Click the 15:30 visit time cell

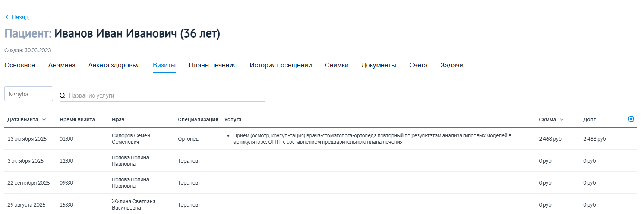(66, 205)
